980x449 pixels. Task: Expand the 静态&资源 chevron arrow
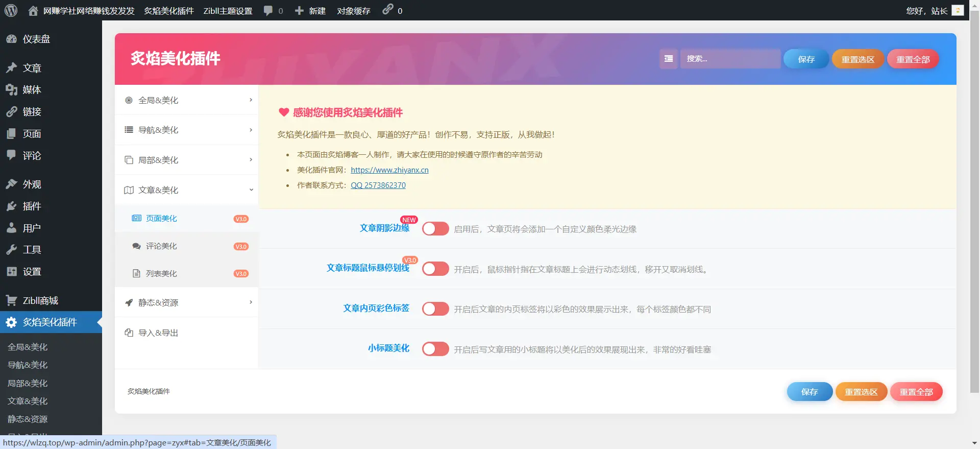251,302
